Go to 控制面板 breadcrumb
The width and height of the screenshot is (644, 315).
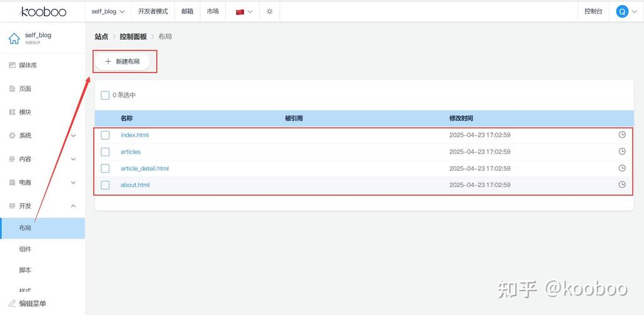133,37
